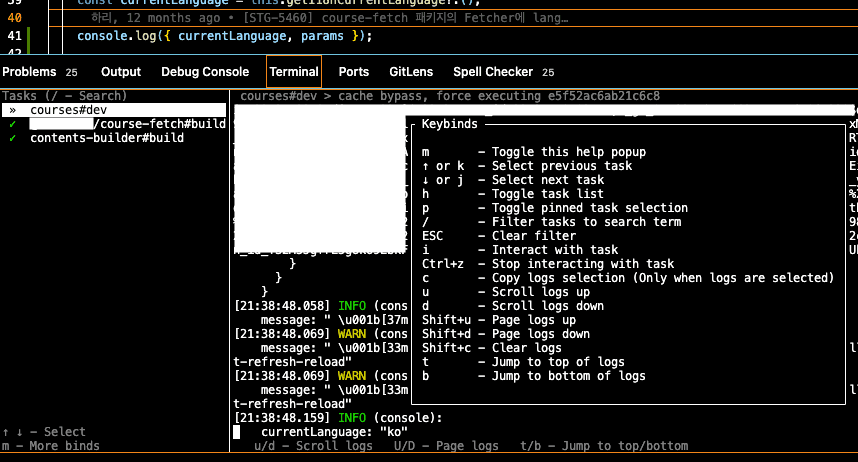Click the » marker next to courses#dev
This screenshot has width=858, height=462.
coord(12,110)
